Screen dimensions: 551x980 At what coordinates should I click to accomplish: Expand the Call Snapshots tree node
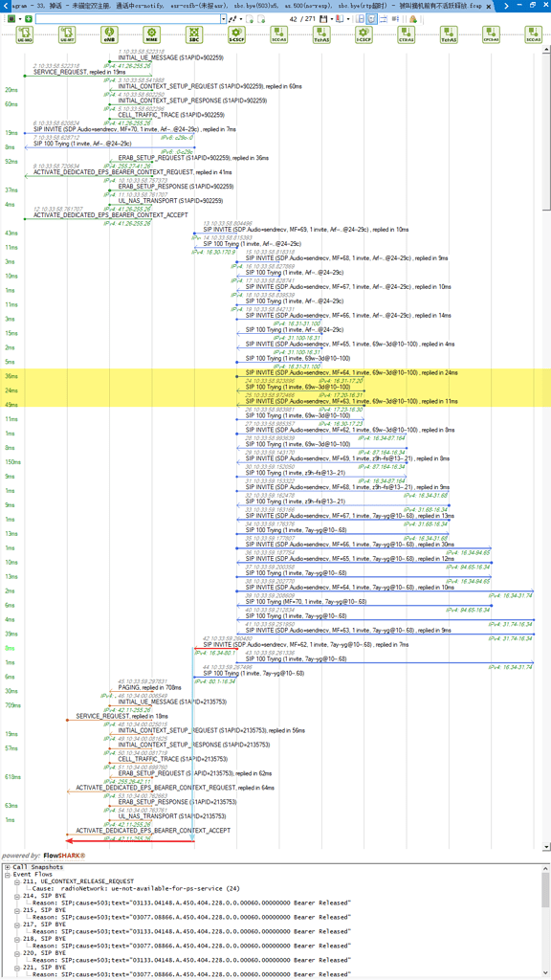point(7,867)
